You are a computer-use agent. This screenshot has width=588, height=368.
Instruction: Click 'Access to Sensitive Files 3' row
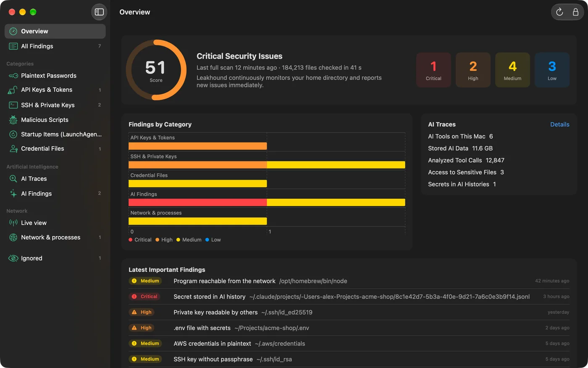[466, 172]
